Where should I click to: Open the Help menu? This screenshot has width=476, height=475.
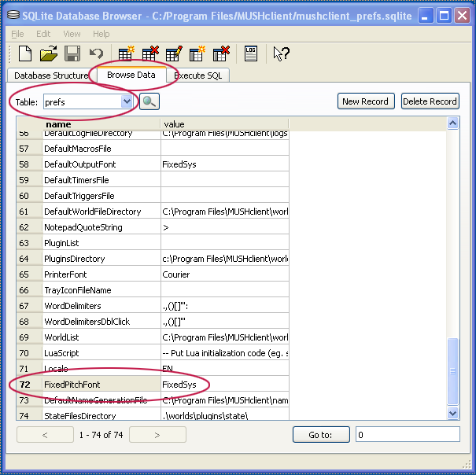point(101,34)
